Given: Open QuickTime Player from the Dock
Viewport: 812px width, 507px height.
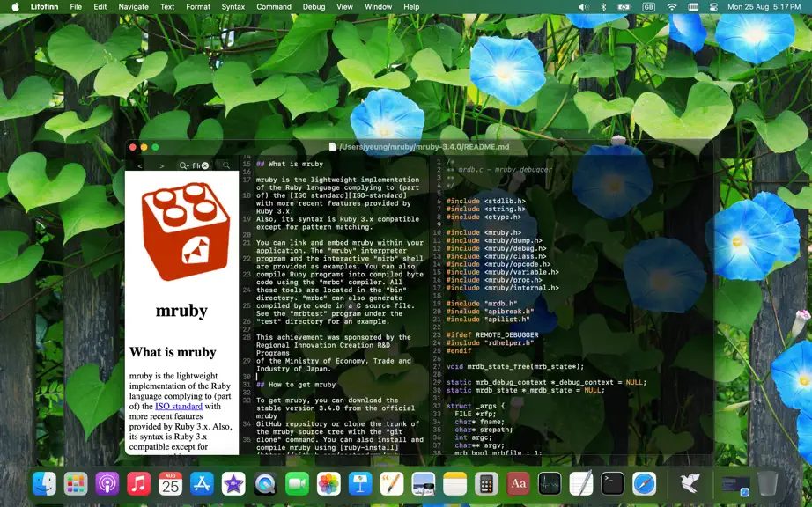Looking at the screenshot, I should click(x=265, y=484).
